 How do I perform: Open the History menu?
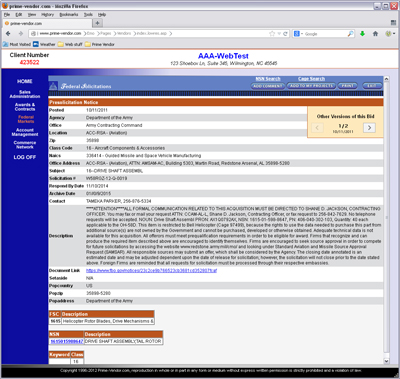tap(47, 15)
